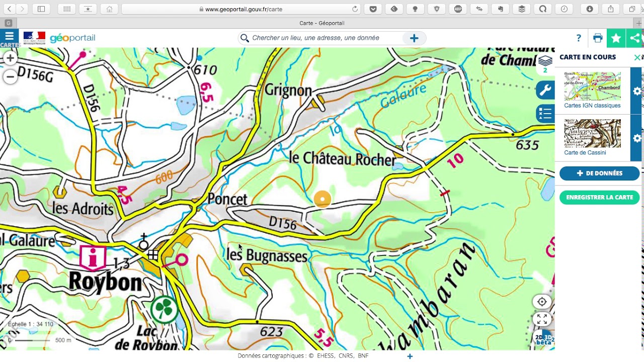Click the + DE DONNÉES button
This screenshot has height=362, width=644.
tap(599, 173)
